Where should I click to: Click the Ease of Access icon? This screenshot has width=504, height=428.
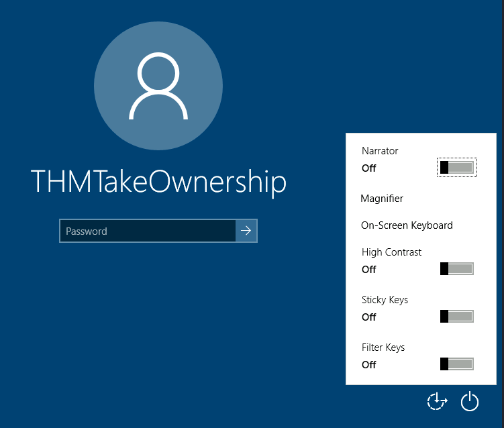coord(437,401)
